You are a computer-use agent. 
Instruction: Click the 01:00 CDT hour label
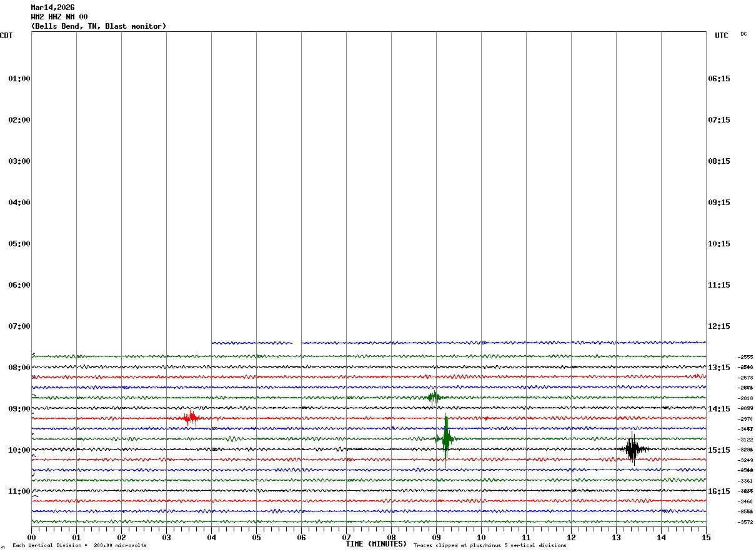coord(19,79)
